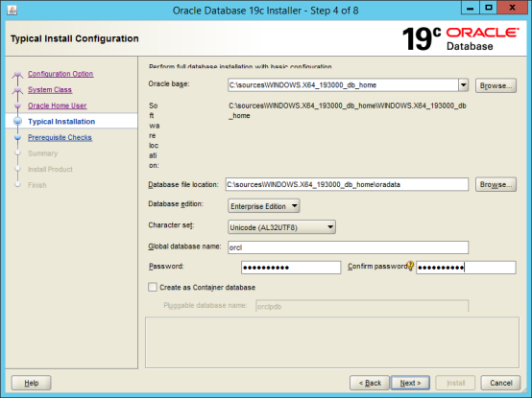Click the Global database name label
The image size is (532, 399).
184,246
